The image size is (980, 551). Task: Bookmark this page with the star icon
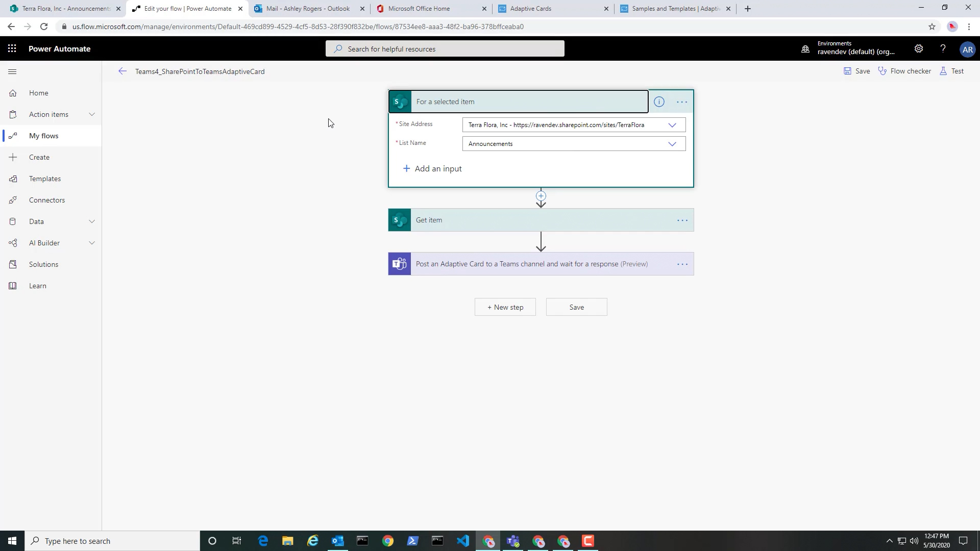(x=932, y=27)
